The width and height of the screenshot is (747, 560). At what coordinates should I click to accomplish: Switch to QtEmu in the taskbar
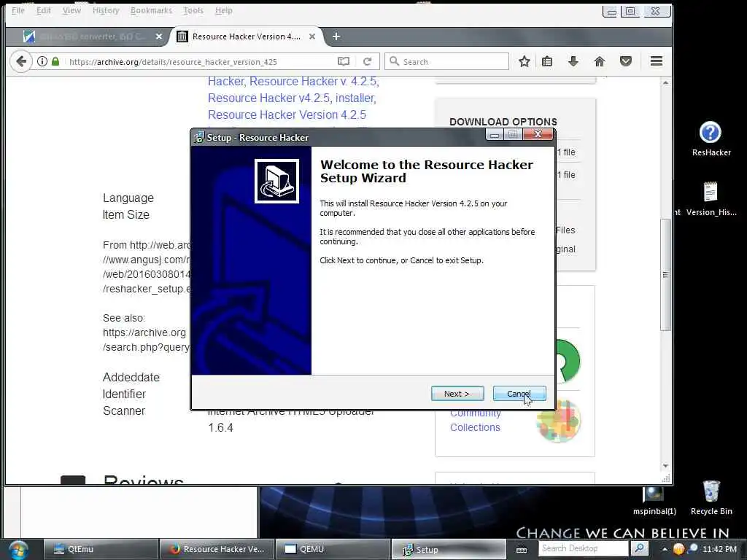pyautogui.click(x=101, y=549)
